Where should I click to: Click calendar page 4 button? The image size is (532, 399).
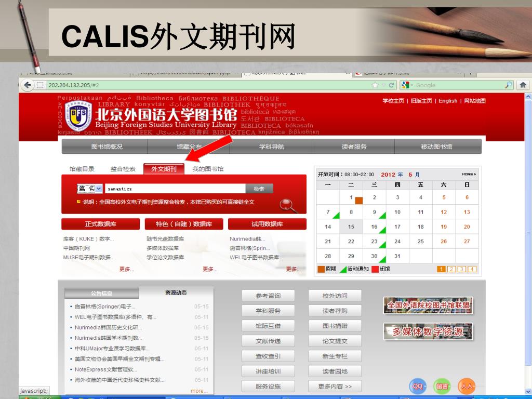[x=472, y=269]
